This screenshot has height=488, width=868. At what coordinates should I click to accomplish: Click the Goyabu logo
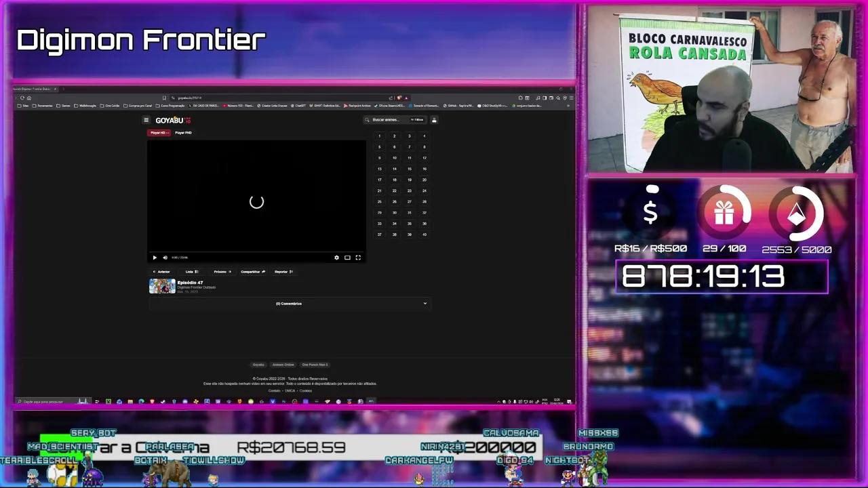[x=173, y=120]
